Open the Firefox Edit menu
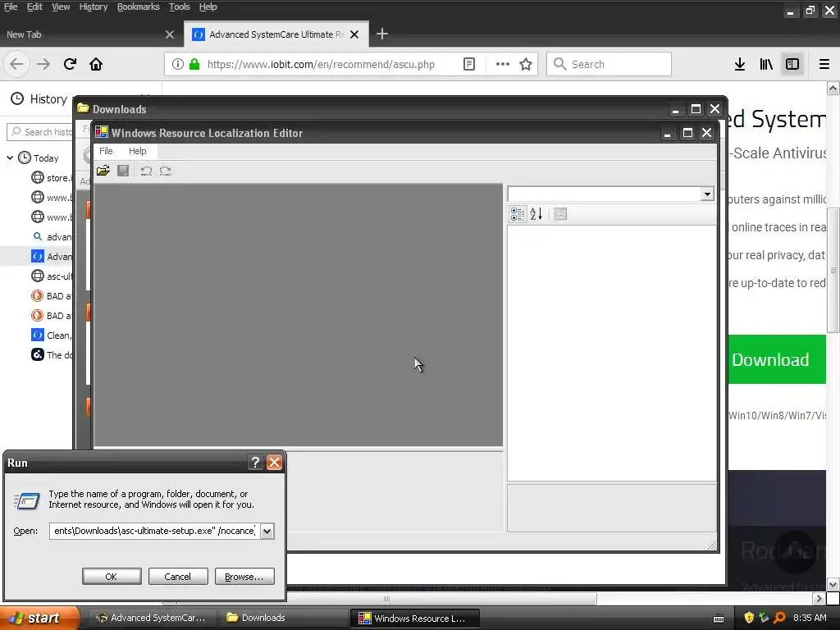Screen dimensions: 840x630 [34, 7]
